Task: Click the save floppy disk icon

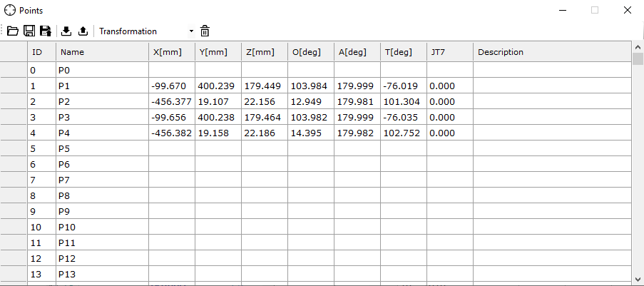Action: (29, 31)
